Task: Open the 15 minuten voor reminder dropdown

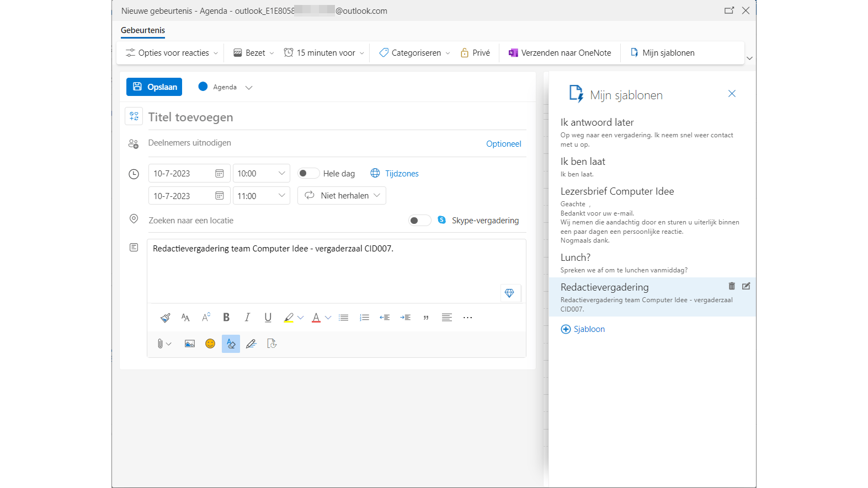Action: [324, 53]
